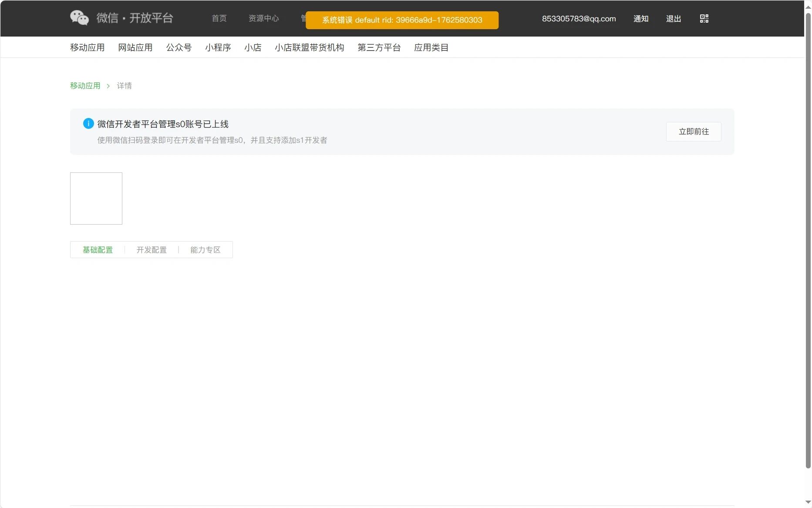This screenshot has height=508, width=812.
Task: Click the 移动应用 breadcrumb link
Action: (x=85, y=86)
